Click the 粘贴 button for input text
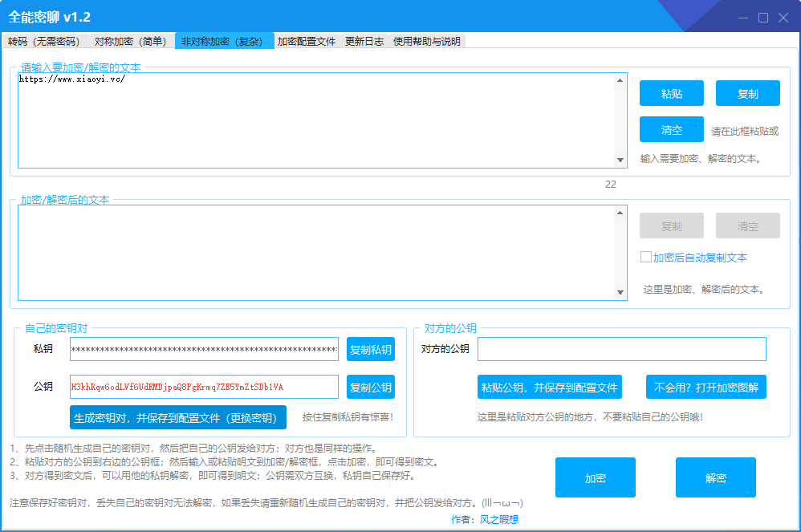Viewport: 801px width, 532px height. tap(672, 93)
